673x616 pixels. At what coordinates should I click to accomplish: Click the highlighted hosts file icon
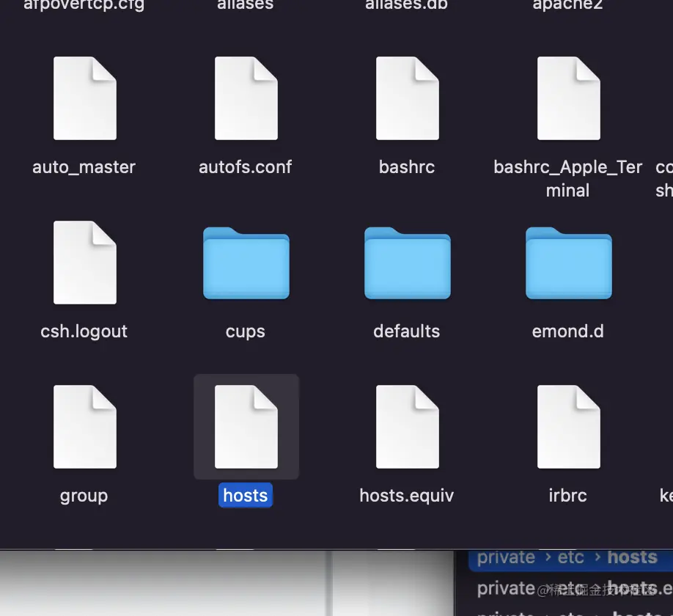click(246, 427)
